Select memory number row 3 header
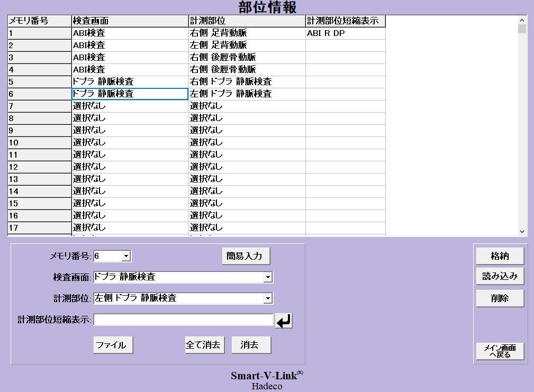The image size is (534, 392). [39, 57]
